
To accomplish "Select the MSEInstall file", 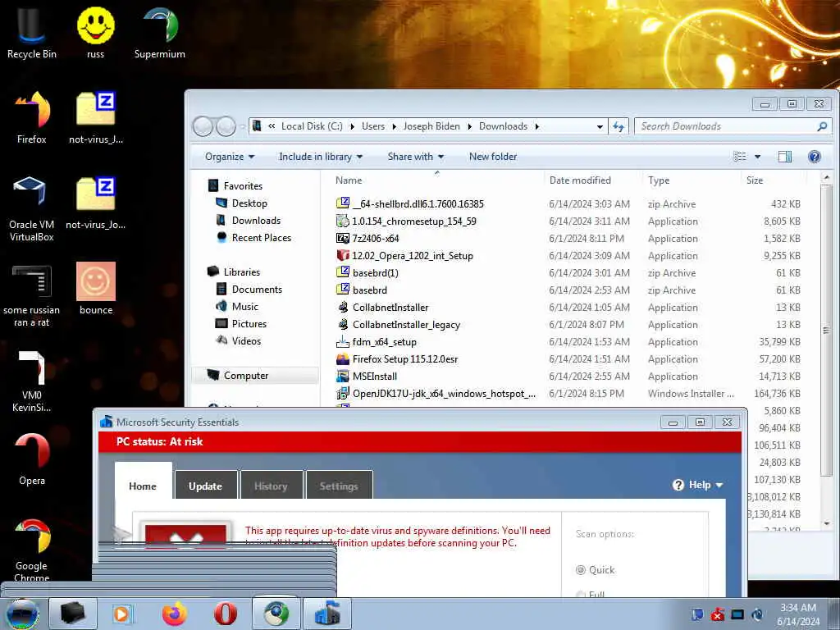I will 374,376.
